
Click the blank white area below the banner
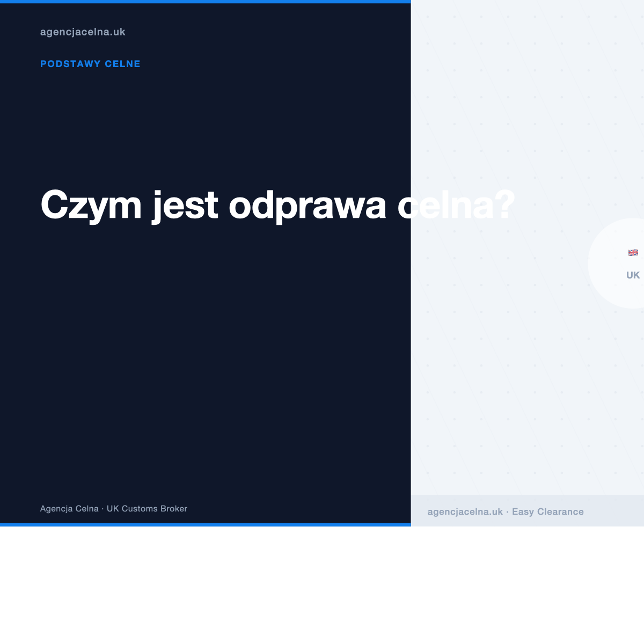322,585
